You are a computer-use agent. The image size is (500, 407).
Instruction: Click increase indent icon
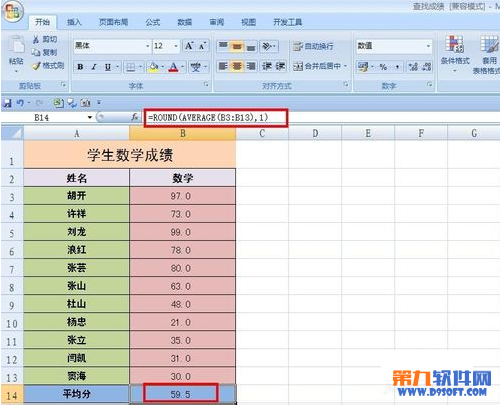(x=280, y=66)
